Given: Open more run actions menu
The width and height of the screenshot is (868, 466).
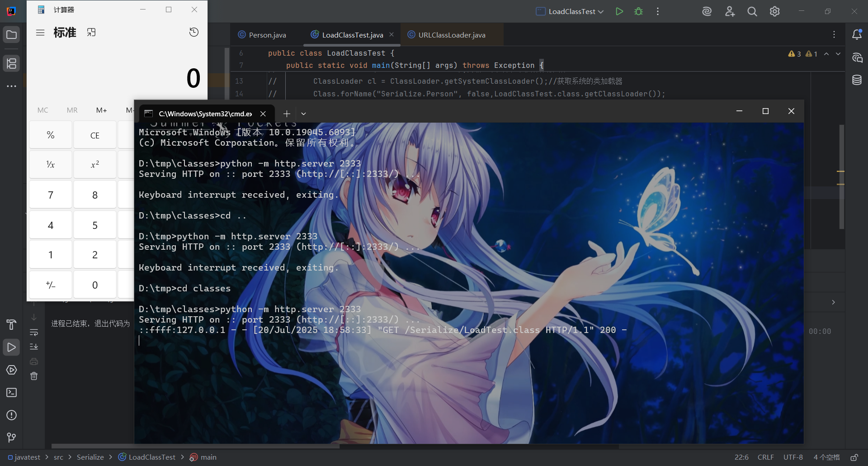Looking at the screenshot, I should (658, 11).
